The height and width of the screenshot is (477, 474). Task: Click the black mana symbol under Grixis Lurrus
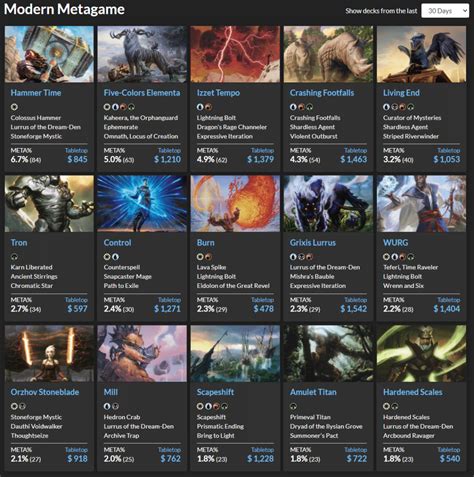point(301,257)
